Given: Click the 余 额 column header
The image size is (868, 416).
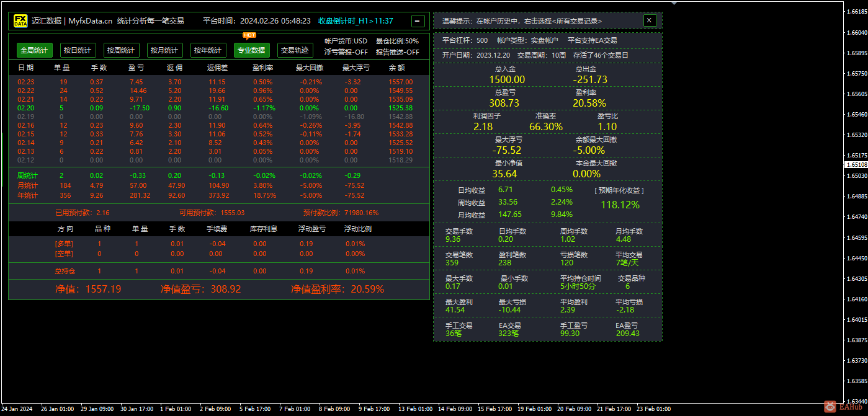Looking at the screenshot, I should coord(398,68).
